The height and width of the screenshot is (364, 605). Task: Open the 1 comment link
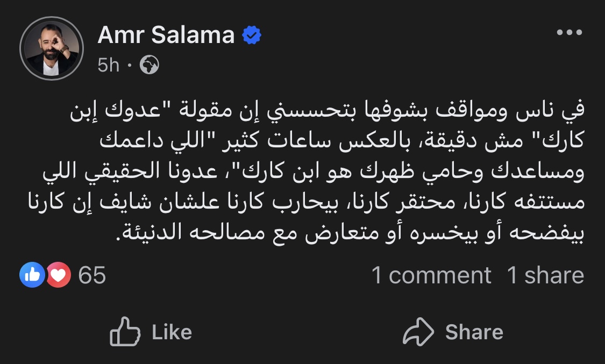pyautogui.click(x=431, y=275)
